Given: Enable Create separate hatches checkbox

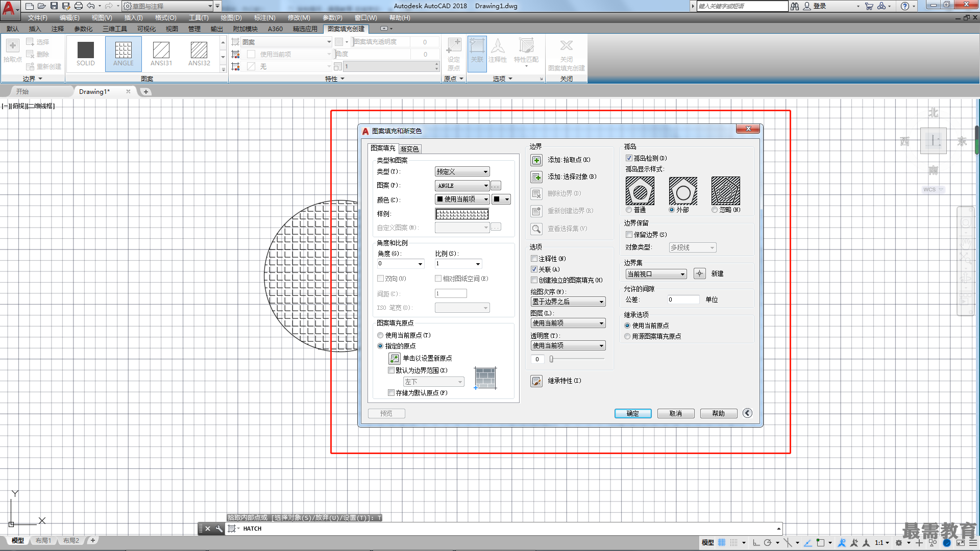Looking at the screenshot, I should click(534, 280).
